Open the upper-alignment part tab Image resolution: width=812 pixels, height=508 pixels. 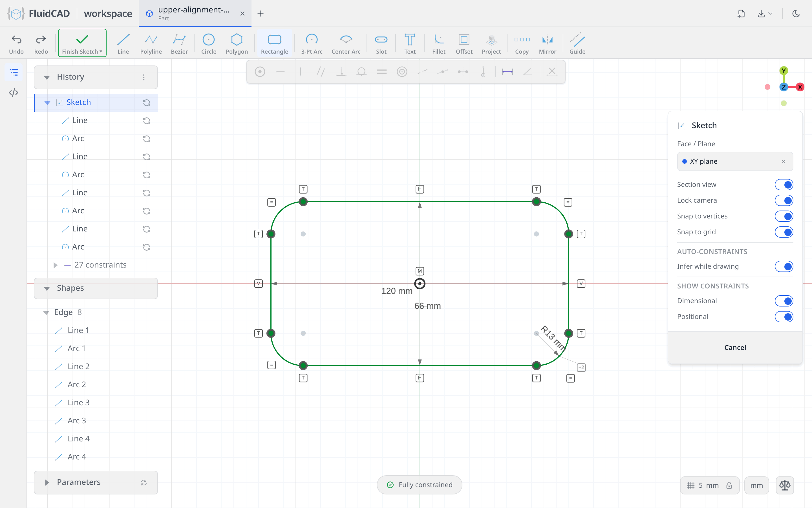(195, 14)
